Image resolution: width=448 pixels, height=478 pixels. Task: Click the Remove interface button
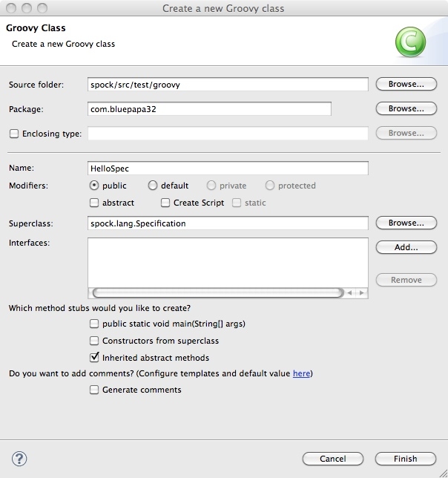[x=406, y=280]
